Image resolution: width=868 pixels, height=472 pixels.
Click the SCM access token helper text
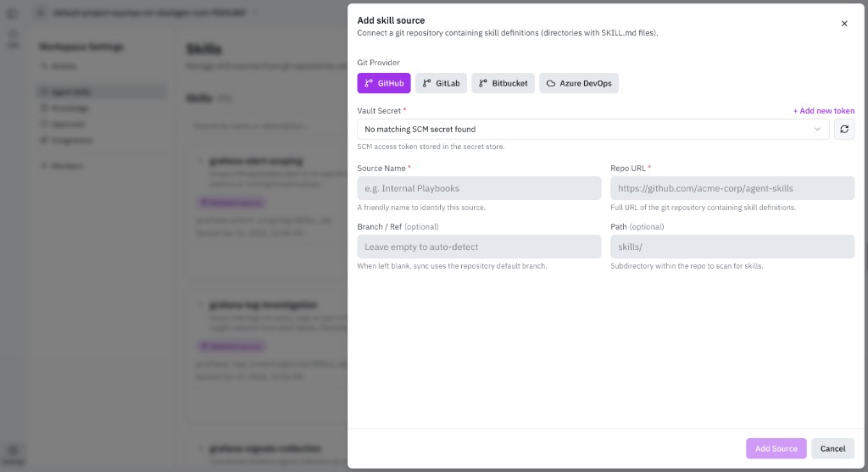(x=431, y=147)
